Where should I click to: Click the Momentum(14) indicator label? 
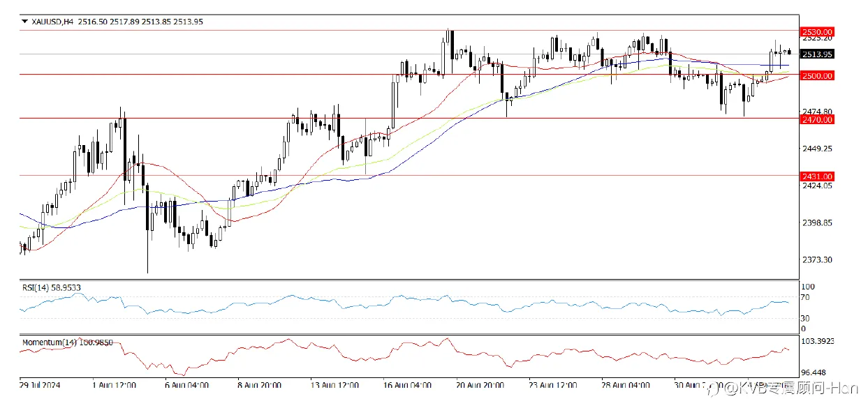click(67, 342)
